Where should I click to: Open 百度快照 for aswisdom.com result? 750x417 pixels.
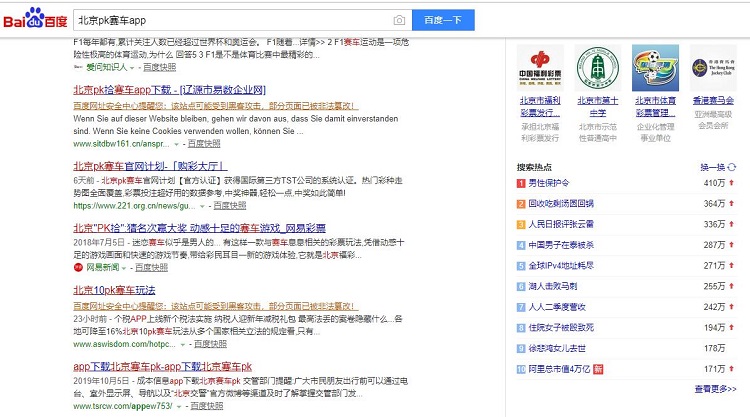point(210,344)
